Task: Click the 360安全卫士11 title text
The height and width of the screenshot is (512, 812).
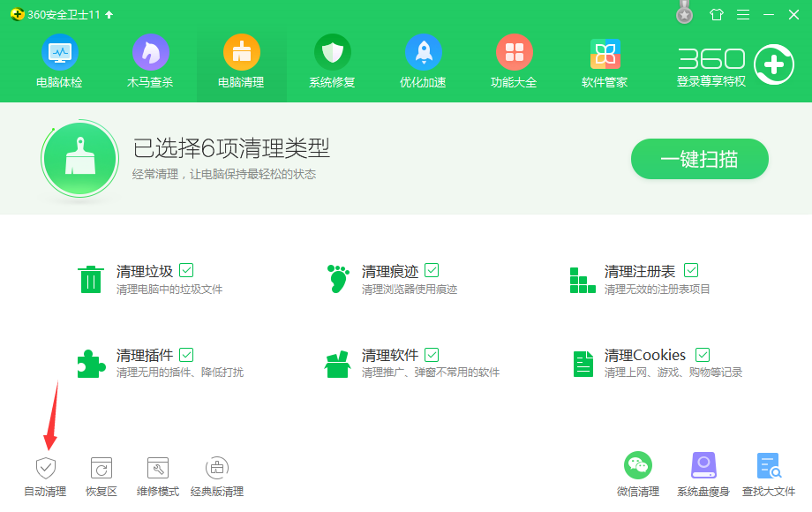Action: point(64,14)
